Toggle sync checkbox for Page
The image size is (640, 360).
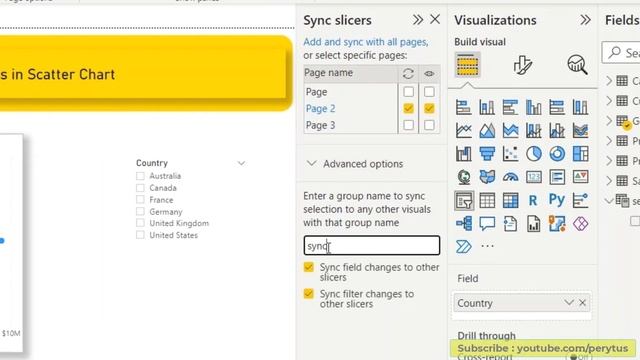tap(408, 92)
